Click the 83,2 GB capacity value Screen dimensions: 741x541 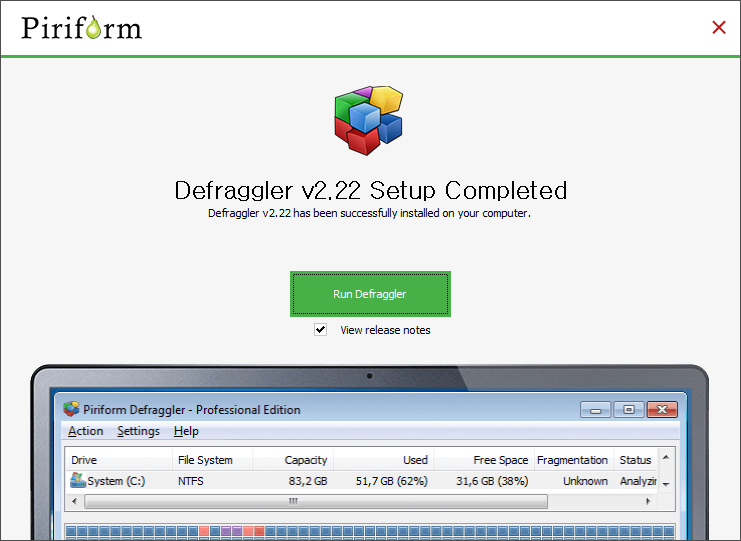click(x=308, y=481)
